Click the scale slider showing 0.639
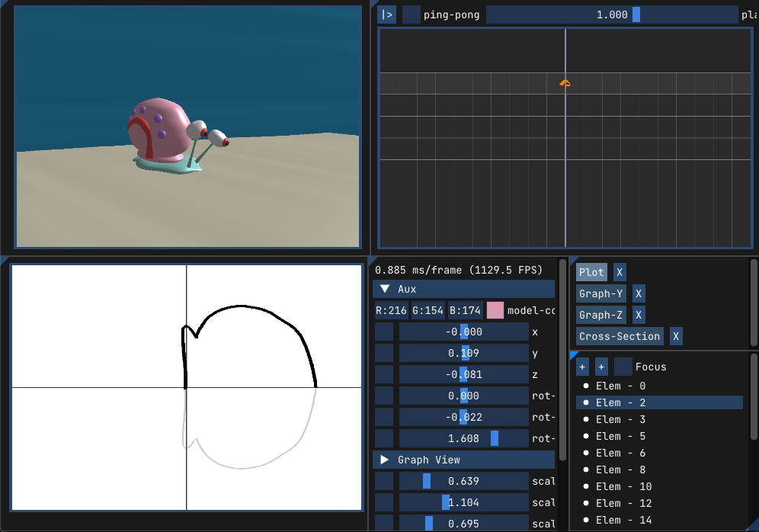Viewport: 759px width, 532px height. click(x=464, y=481)
